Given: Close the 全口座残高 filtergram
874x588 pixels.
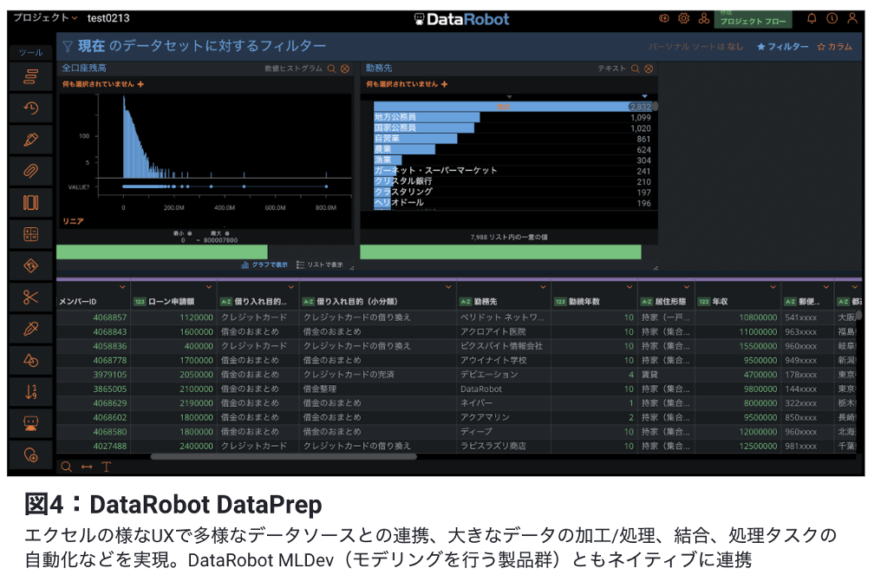Looking at the screenshot, I should pos(345,69).
